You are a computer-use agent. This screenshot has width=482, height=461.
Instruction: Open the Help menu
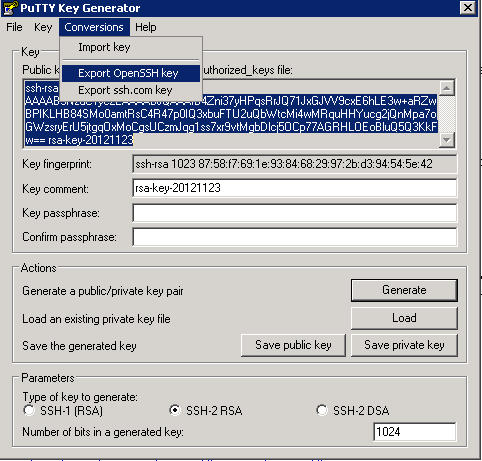(x=146, y=27)
